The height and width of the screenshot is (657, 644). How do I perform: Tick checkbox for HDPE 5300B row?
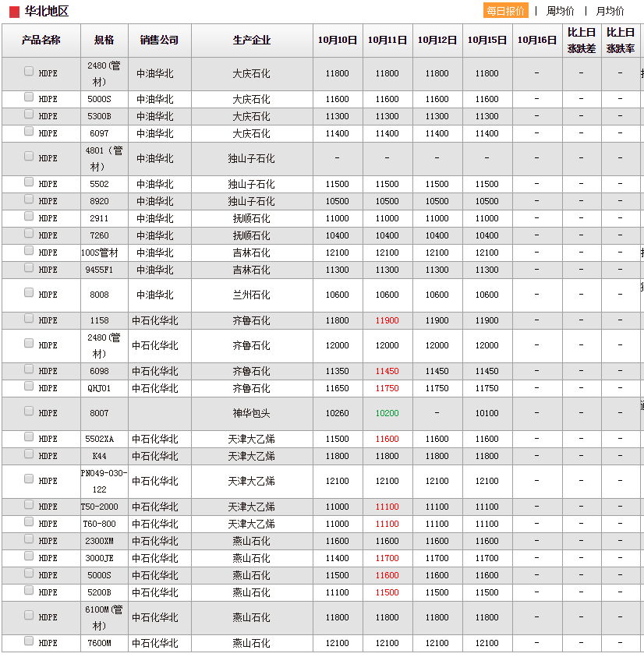pos(29,115)
